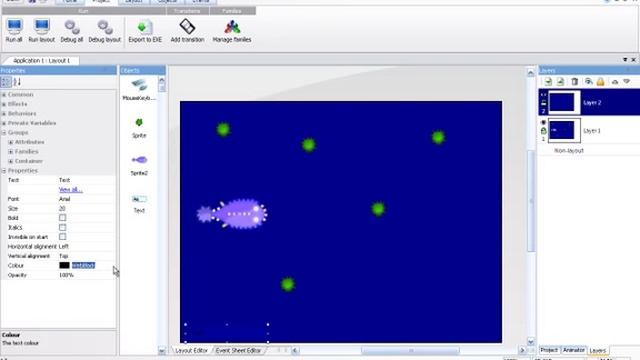This screenshot has height=360, width=640.
Task: Select the green Sprite object in Objects panel
Action: [x=139, y=127]
